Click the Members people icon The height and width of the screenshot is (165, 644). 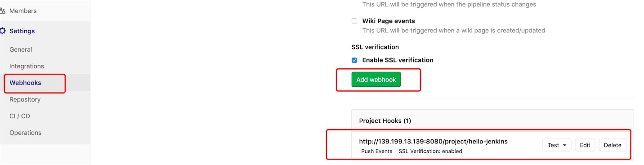tap(2, 11)
